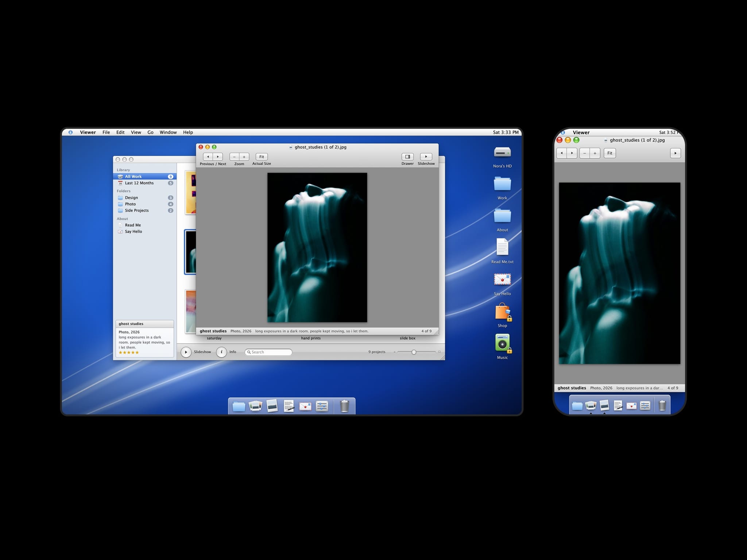
Task: Open Say Hello in sidebar About section
Action: (x=145, y=232)
